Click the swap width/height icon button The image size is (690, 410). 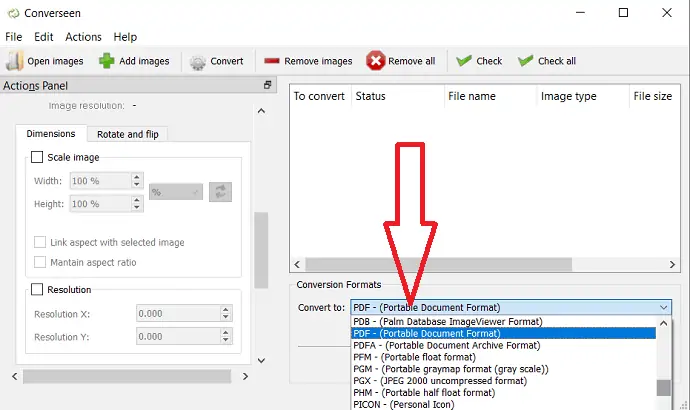click(220, 192)
